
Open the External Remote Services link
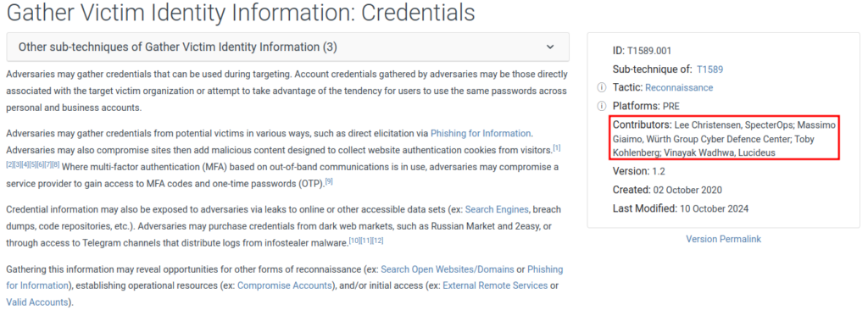[x=495, y=285]
